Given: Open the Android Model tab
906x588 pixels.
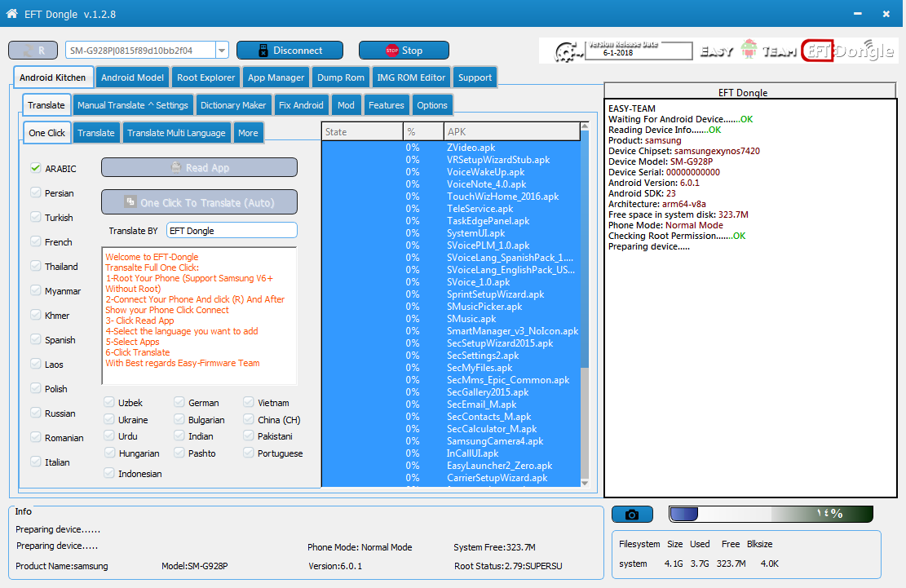Looking at the screenshot, I should [x=132, y=77].
